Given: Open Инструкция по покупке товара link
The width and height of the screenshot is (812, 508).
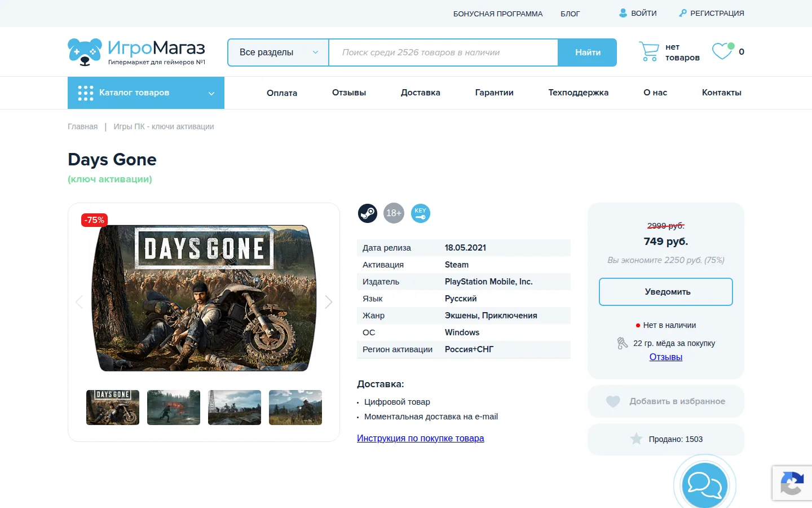Looking at the screenshot, I should click(421, 438).
